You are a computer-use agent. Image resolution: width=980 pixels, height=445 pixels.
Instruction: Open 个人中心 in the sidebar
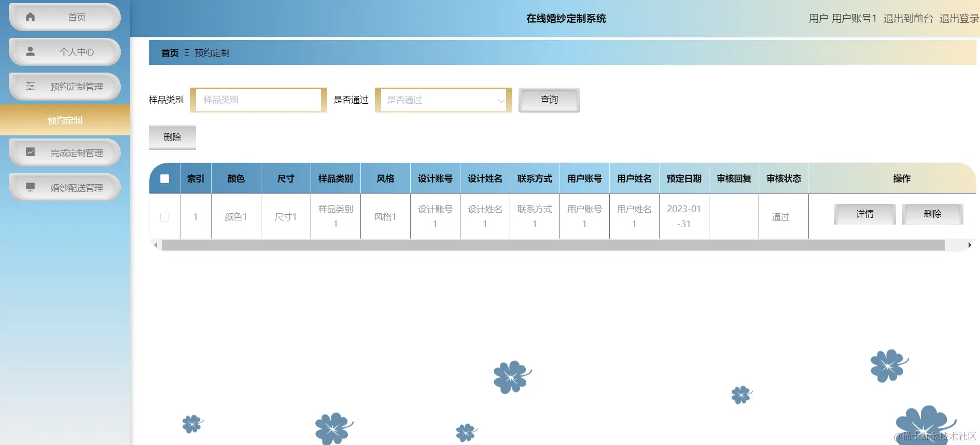[x=65, y=51]
